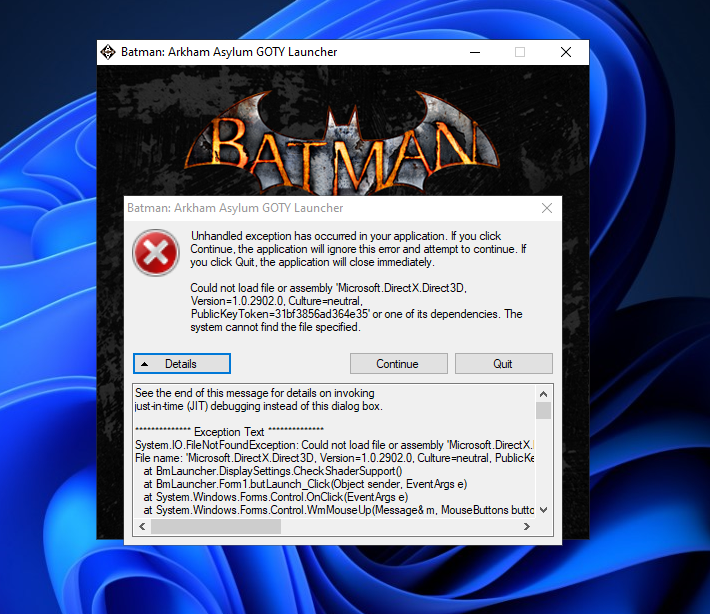Click the 'BmLauncher.Form1.butLaunch_Click' stack line

click(x=305, y=484)
